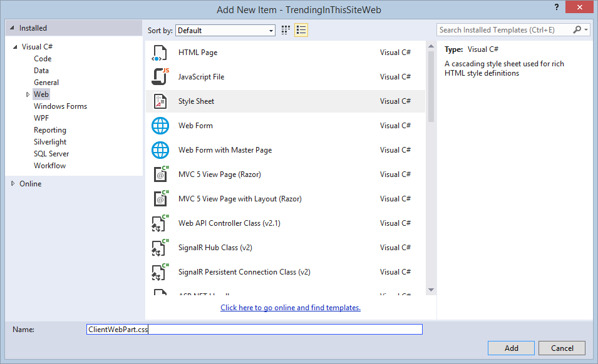Collapse the Visual C# node
The height and width of the screenshot is (364, 598).
click(x=15, y=47)
